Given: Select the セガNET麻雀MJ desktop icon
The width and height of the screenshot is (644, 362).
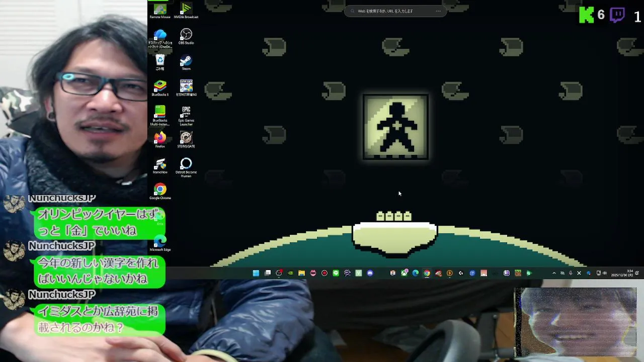Looking at the screenshot, I should point(186,88).
